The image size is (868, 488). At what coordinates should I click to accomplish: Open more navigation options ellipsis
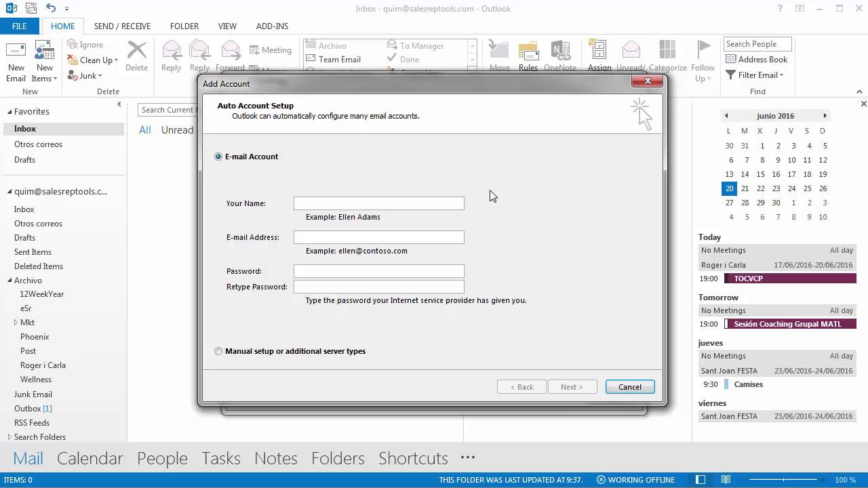(x=468, y=457)
